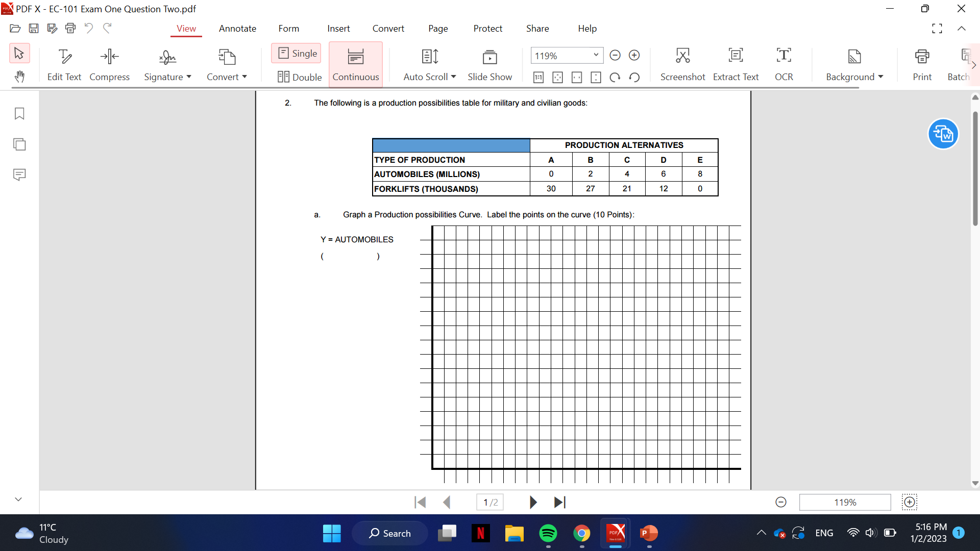980x551 pixels.
Task: Open the zoom level dropdown
Action: [x=595, y=55]
